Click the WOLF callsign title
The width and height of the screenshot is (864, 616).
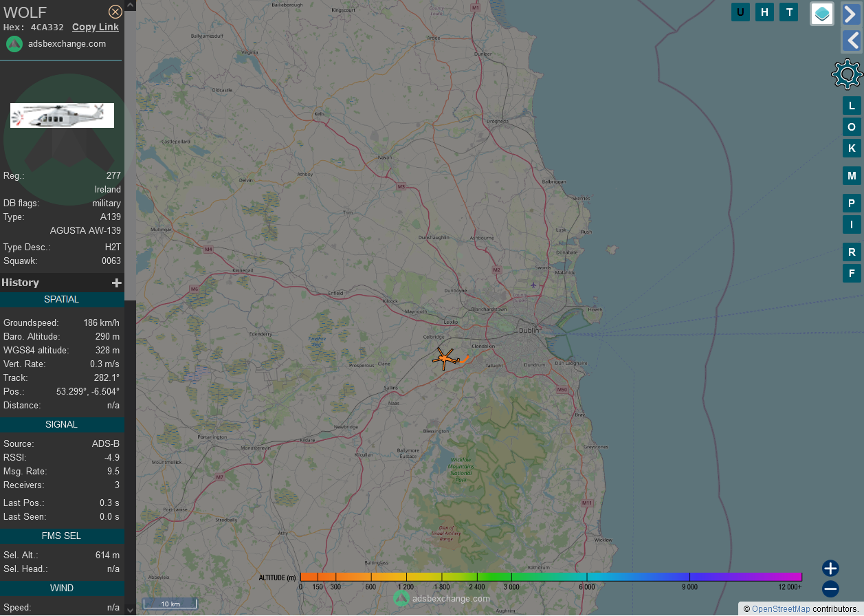(x=25, y=12)
